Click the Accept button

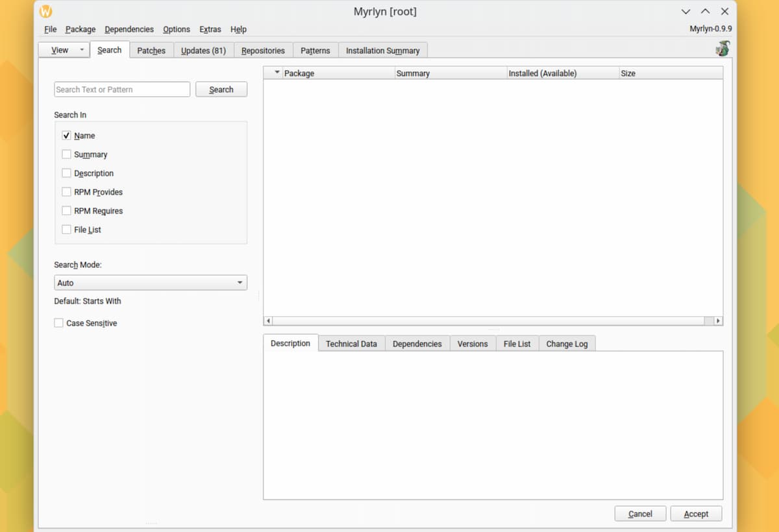click(x=696, y=514)
